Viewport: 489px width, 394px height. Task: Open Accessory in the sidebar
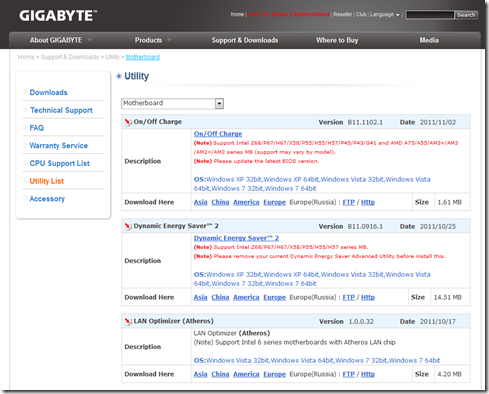[x=47, y=199]
